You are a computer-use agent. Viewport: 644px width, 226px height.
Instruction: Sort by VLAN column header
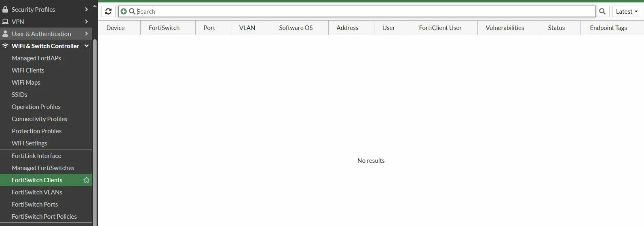pyautogui.click(x=251, y=28)
